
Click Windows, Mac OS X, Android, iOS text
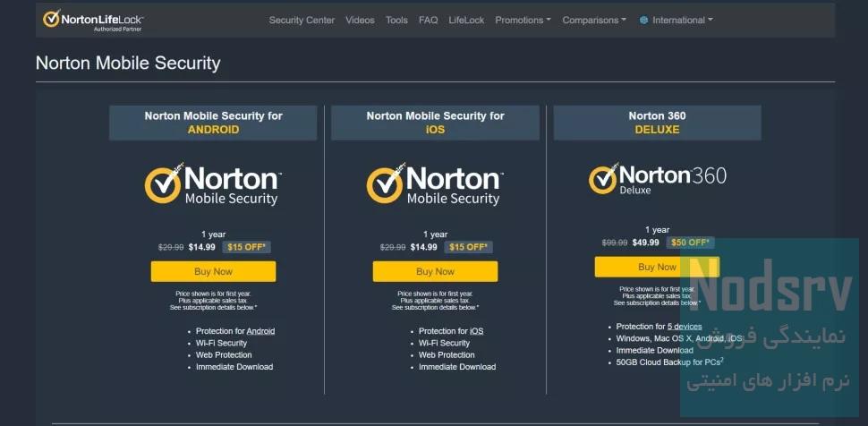pyautogui.click(x=678, y=338)
